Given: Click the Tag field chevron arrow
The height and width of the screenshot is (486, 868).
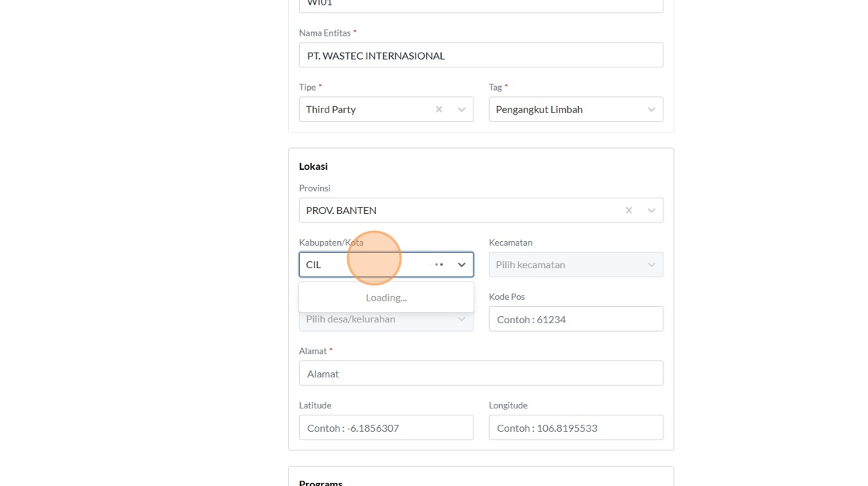Looking at the screenshot, I should tap(652, 109).
